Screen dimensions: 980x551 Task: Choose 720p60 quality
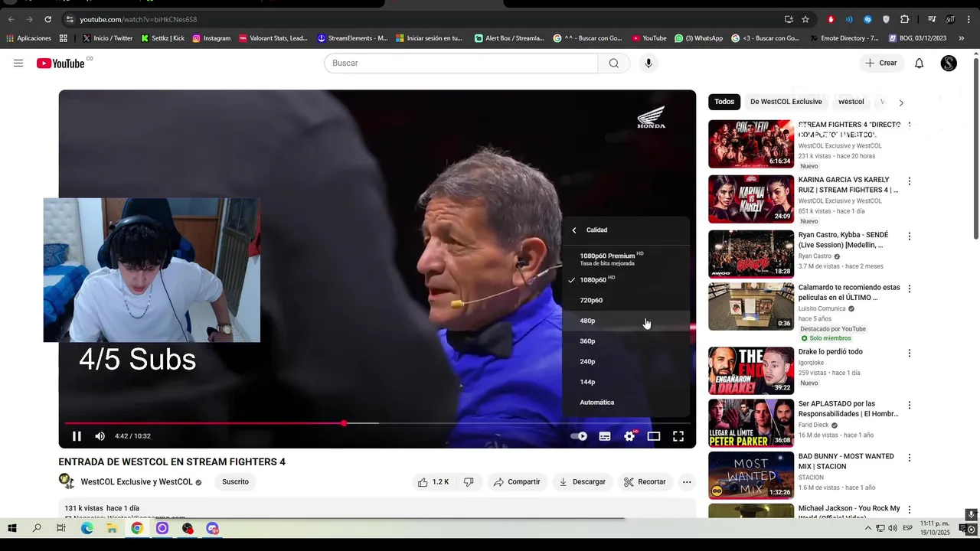point(626,300)
